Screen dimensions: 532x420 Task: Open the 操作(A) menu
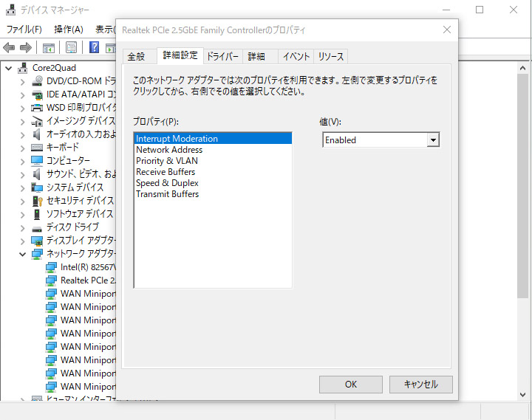pyautogui.click(x=69, y=30)
